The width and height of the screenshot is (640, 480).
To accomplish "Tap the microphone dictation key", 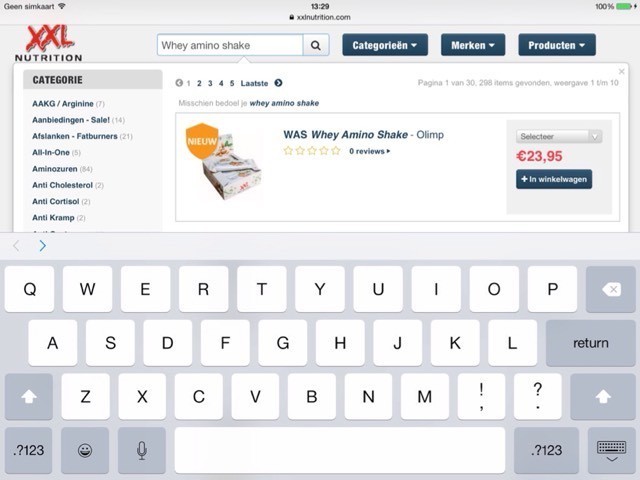I will pyautogui.click(x=142, y=450).
